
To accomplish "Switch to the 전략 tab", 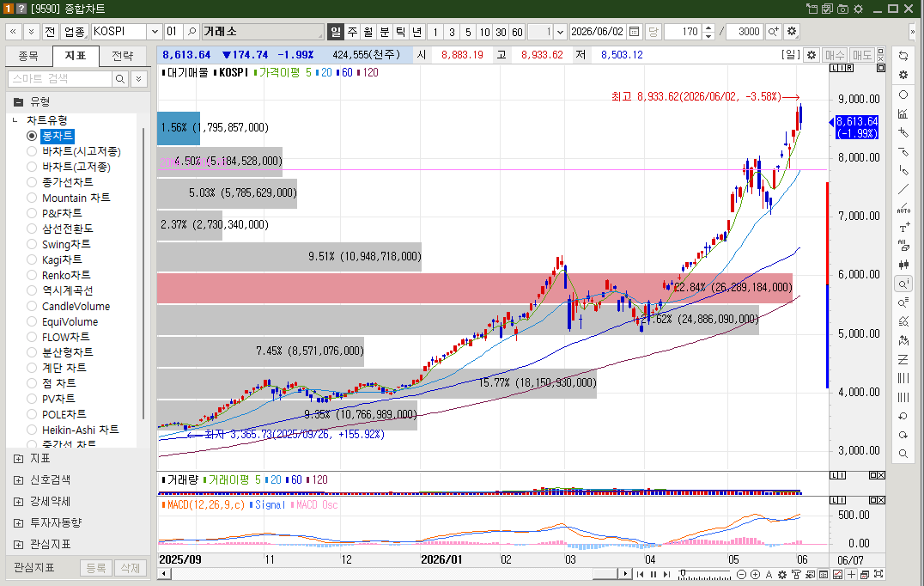I will 123,56.
